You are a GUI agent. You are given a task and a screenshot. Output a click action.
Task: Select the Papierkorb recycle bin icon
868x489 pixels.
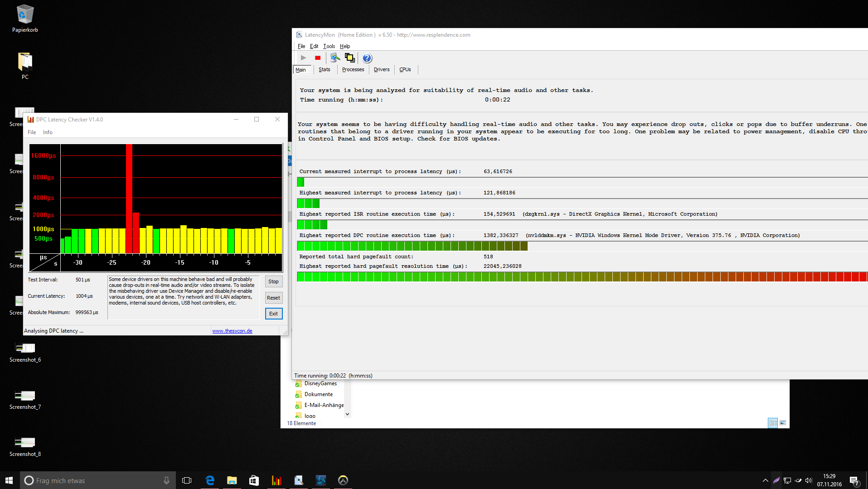(25, 19)
